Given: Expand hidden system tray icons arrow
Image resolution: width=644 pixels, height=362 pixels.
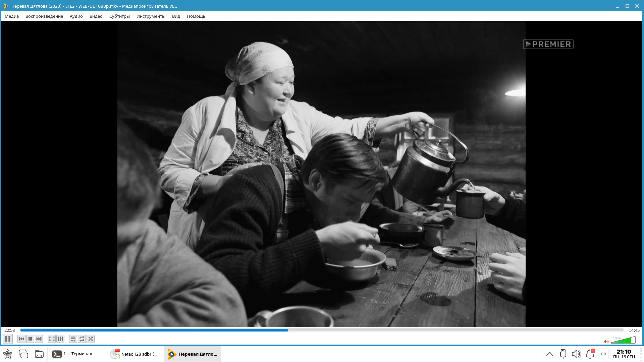Looking at the screenshot, I should click(549, 354).
